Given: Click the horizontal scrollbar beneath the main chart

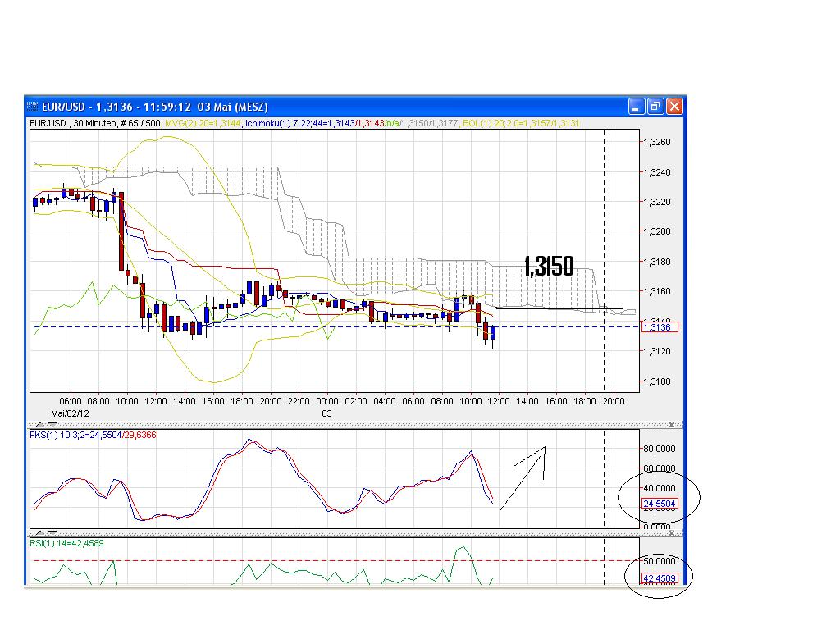Looking at the screenshot, I should 328,422.
